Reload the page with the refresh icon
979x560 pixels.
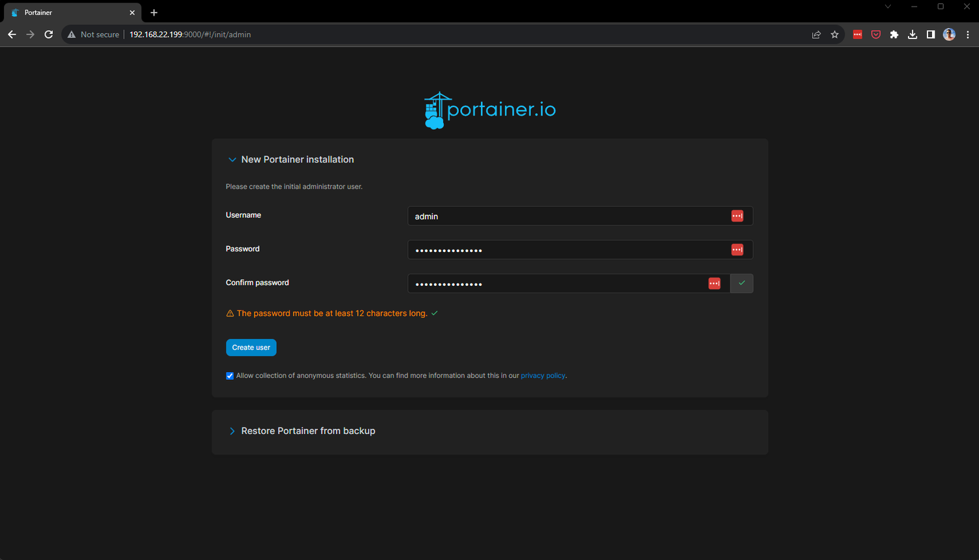[48, 34]
